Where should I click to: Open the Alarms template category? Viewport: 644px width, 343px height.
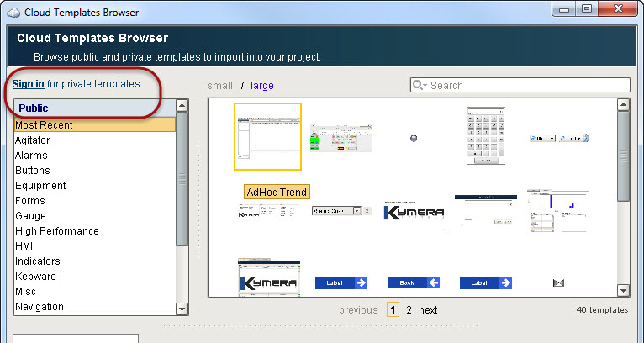click(x=31, y=156)
